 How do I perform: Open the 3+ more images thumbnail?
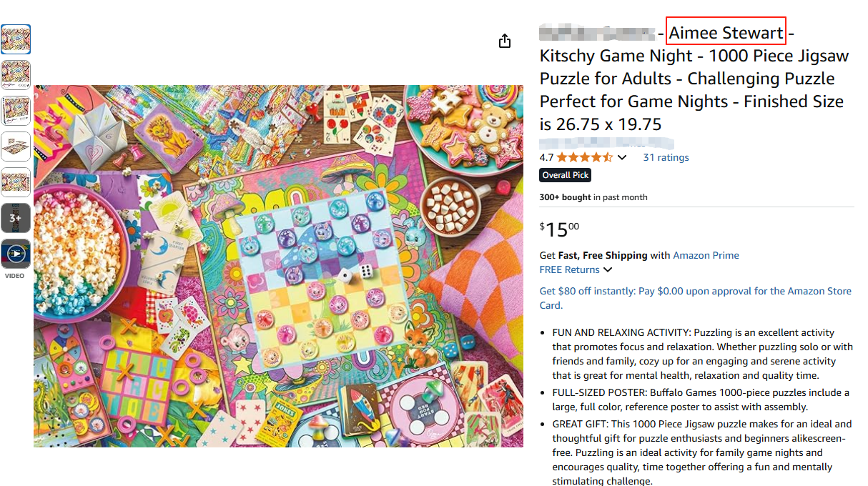(x=16, y=218)
